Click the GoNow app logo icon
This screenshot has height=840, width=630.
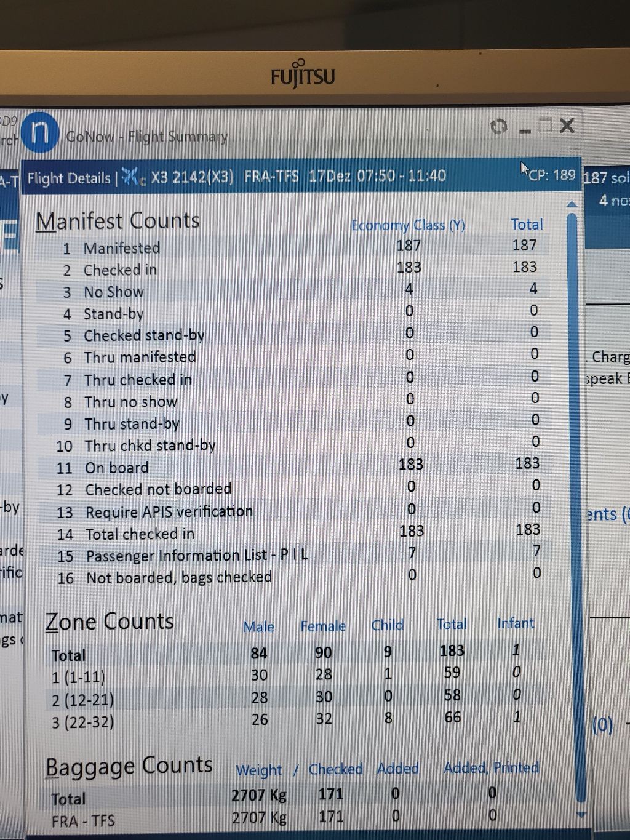[40, 133]
